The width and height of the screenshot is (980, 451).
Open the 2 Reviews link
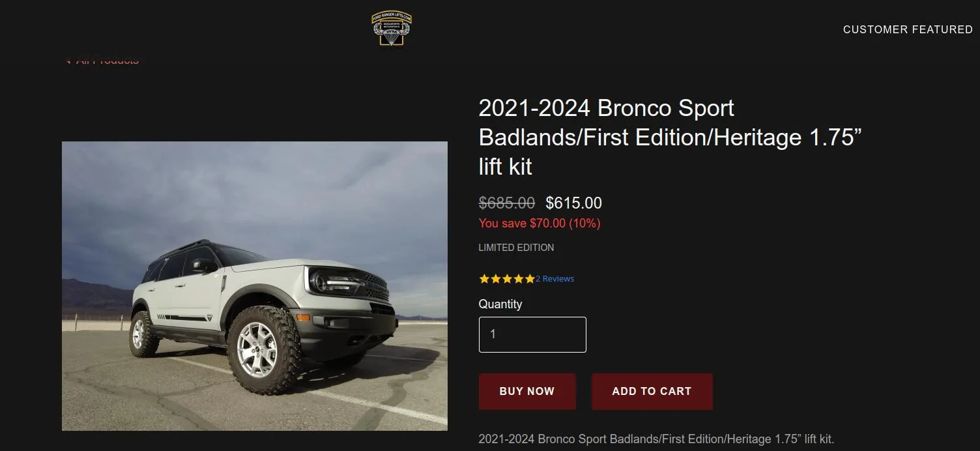[x=553, y=278]
